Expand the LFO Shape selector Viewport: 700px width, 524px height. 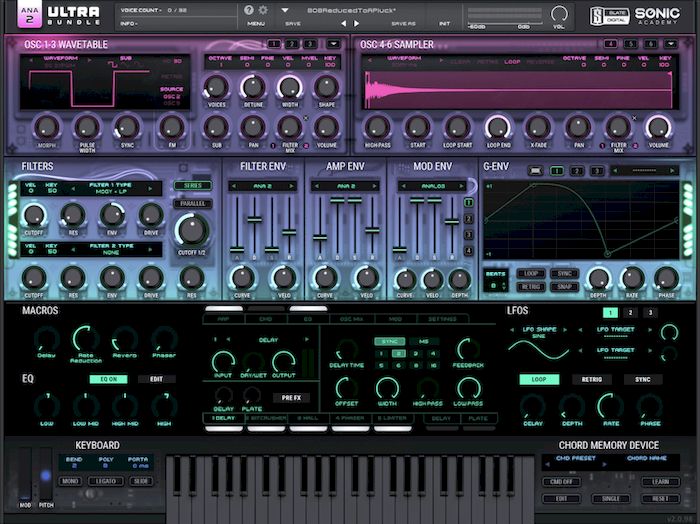(x=539, y=335)
